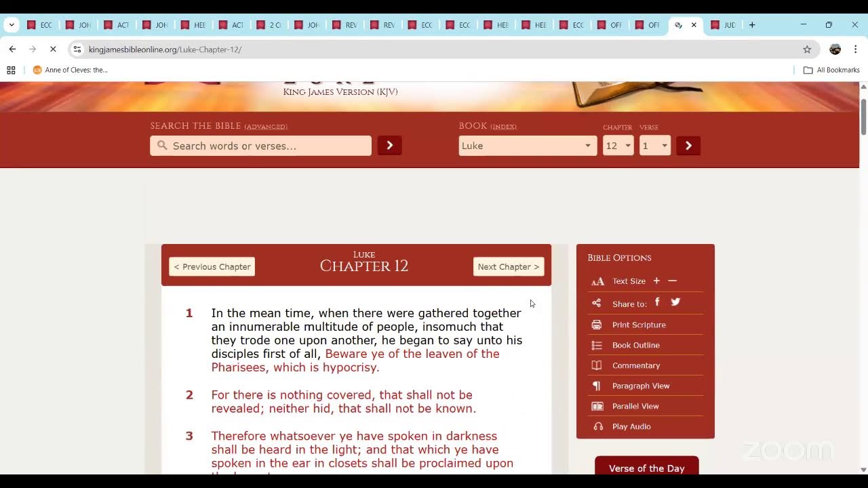Open the Advanced search link
Screen dimensions: 868x488
[266, 127]
